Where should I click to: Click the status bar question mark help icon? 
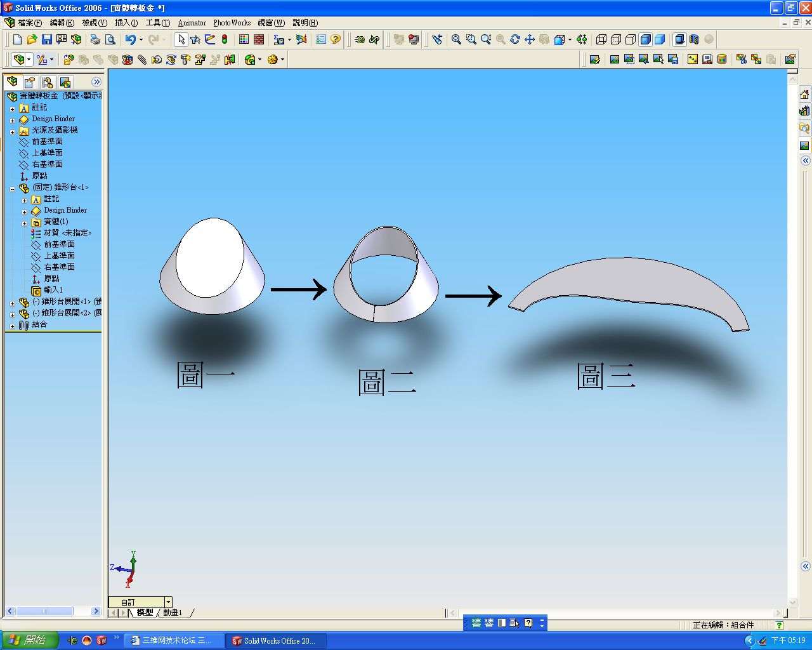click(x=780, y=625)
